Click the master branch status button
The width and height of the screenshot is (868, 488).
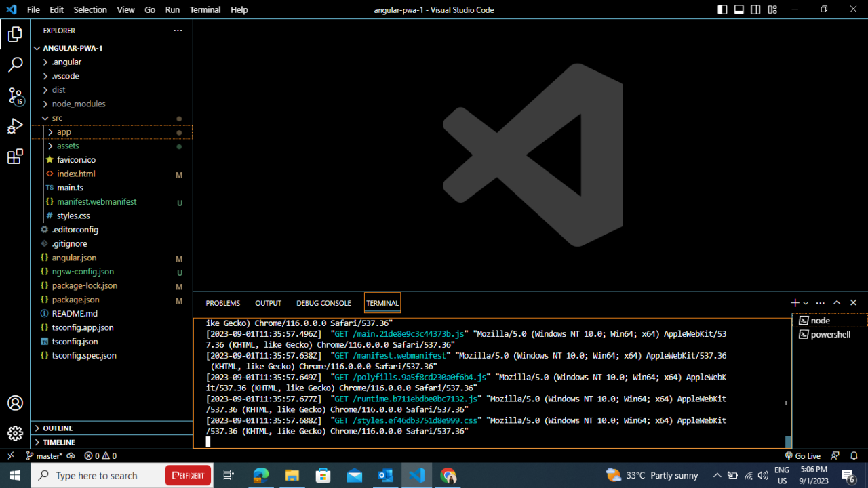[44, 456]
